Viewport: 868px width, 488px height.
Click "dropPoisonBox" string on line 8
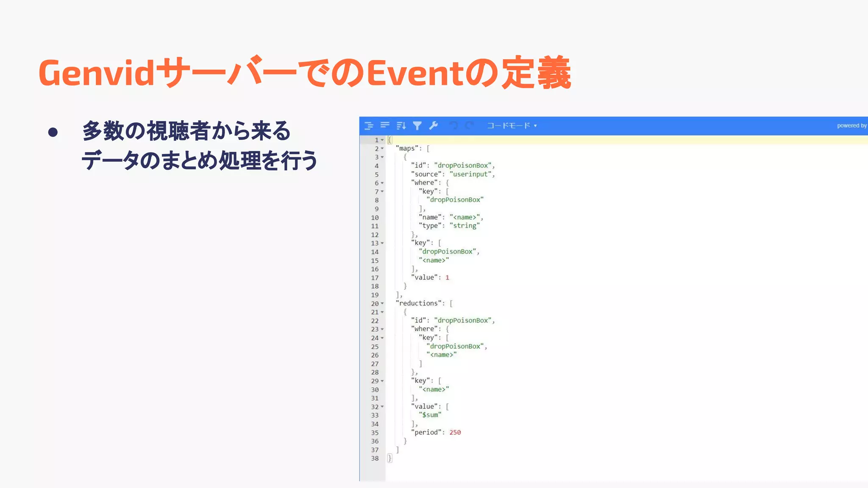pos(455,200)
